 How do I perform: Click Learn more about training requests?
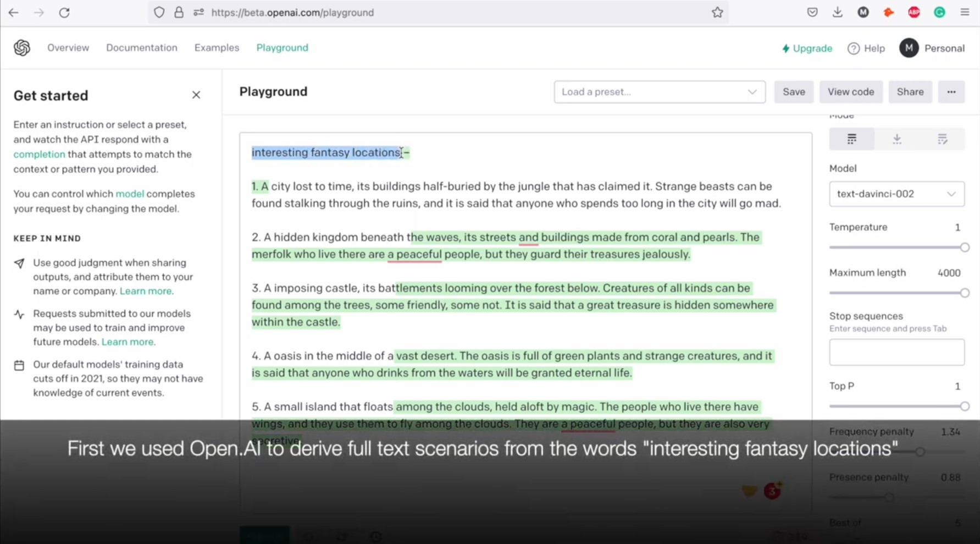coord(128,342)
